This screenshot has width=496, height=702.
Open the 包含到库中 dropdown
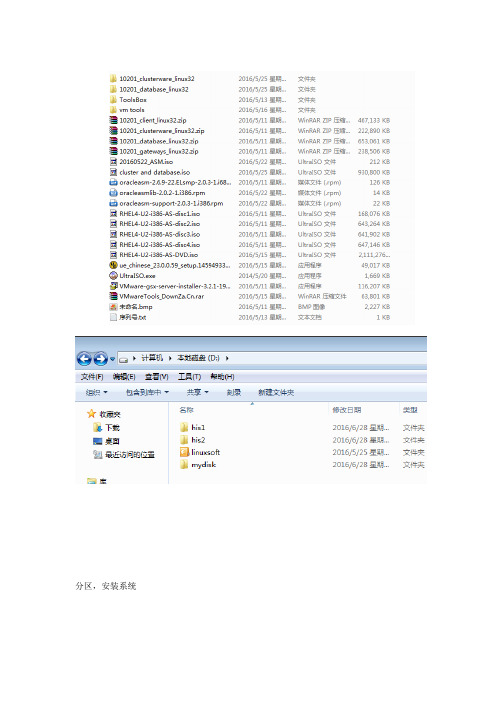[x=147, y=392]
